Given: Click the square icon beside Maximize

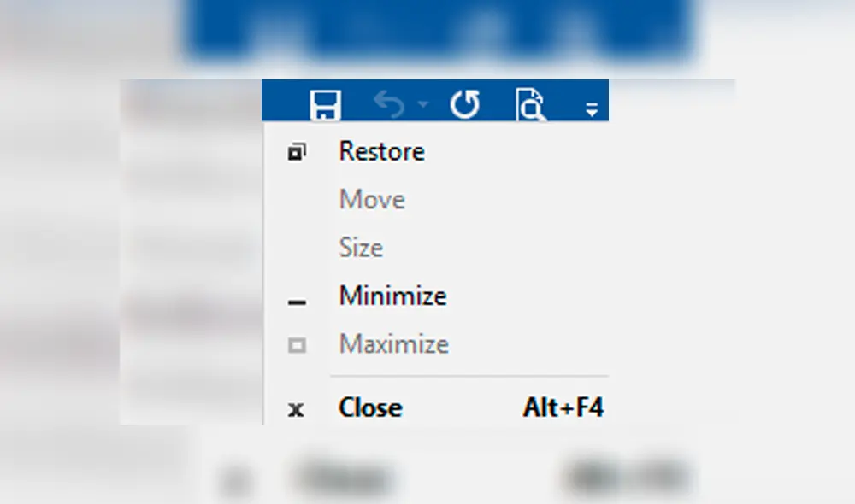Looking at the screenshot, I should [296, 345].
